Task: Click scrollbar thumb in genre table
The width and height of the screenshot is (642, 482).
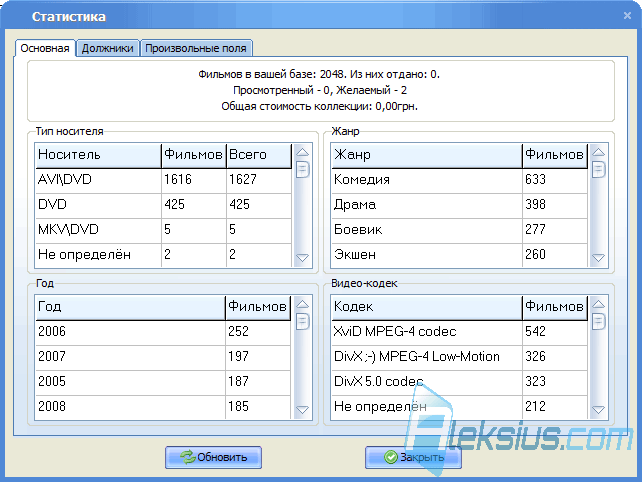Action: (598, 169)
